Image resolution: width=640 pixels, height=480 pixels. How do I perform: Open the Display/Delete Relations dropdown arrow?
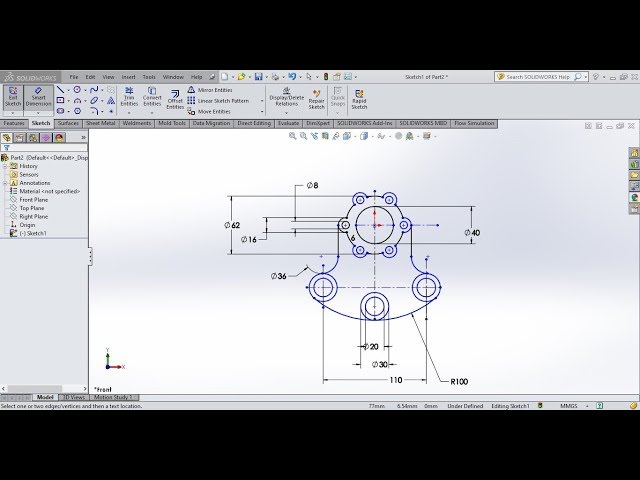pos(287,113)
